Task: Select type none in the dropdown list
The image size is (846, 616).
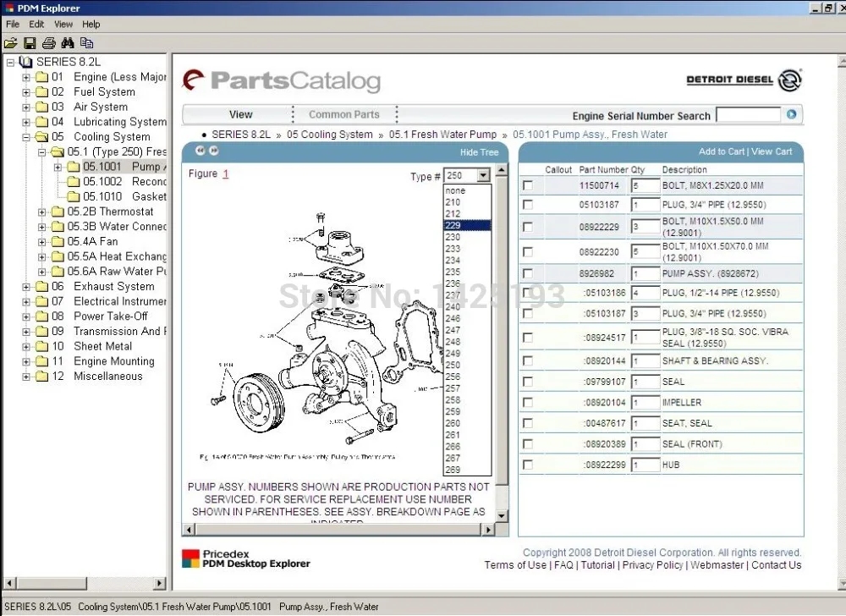Action: tap(467, 190)
